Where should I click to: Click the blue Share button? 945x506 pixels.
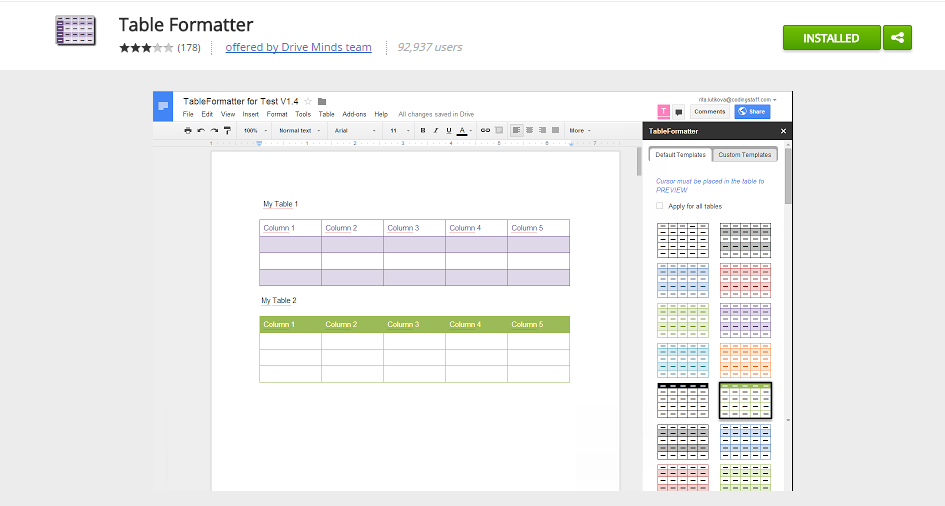click(752, 111)
